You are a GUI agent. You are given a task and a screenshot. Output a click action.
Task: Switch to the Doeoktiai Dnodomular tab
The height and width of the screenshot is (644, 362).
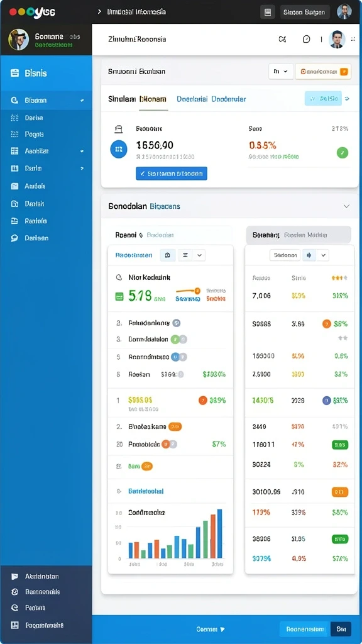pos(211,99)
